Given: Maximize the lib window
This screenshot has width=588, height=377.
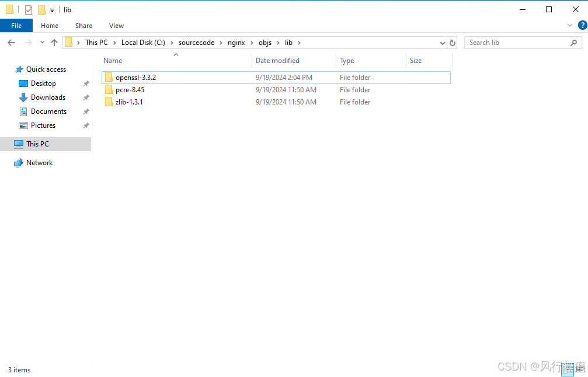Looking at the screenshot, I should (x=549, y=9).
